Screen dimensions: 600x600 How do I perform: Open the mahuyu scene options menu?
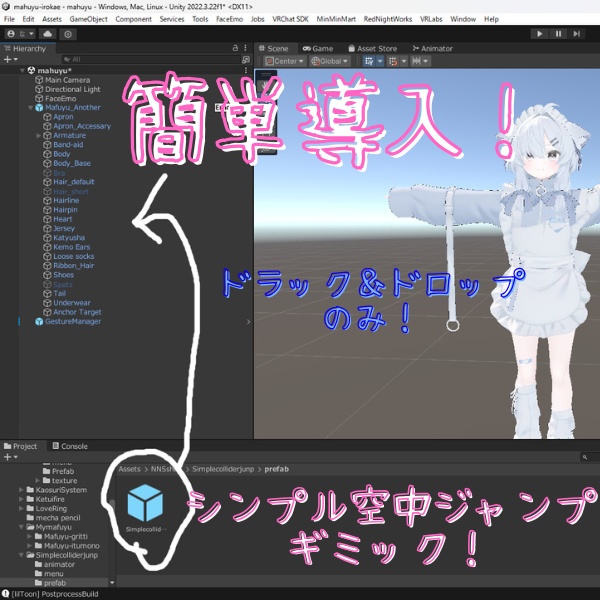(x=245, y=70)
